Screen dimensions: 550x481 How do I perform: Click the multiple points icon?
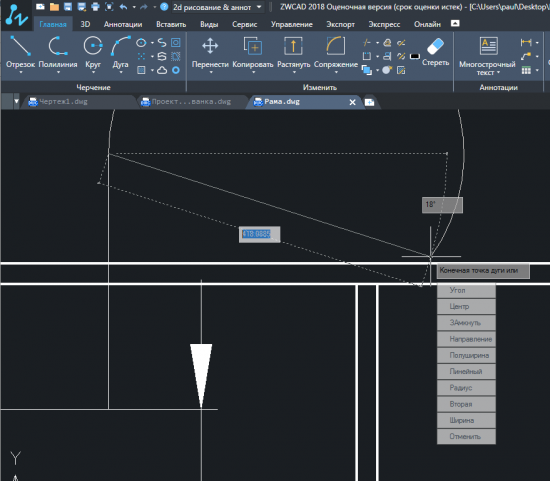click(x=141, y=56)
